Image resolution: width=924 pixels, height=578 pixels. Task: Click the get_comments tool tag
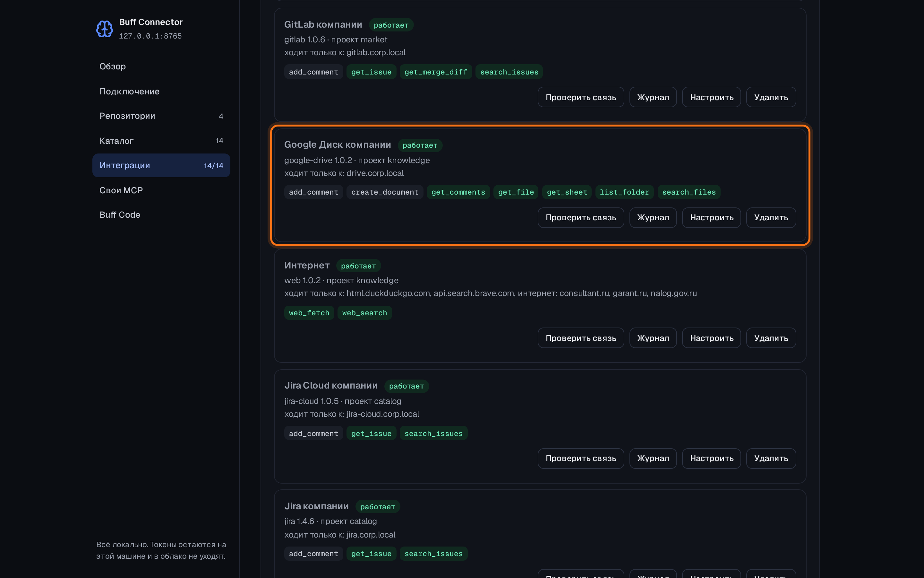[x=458, y=192]
